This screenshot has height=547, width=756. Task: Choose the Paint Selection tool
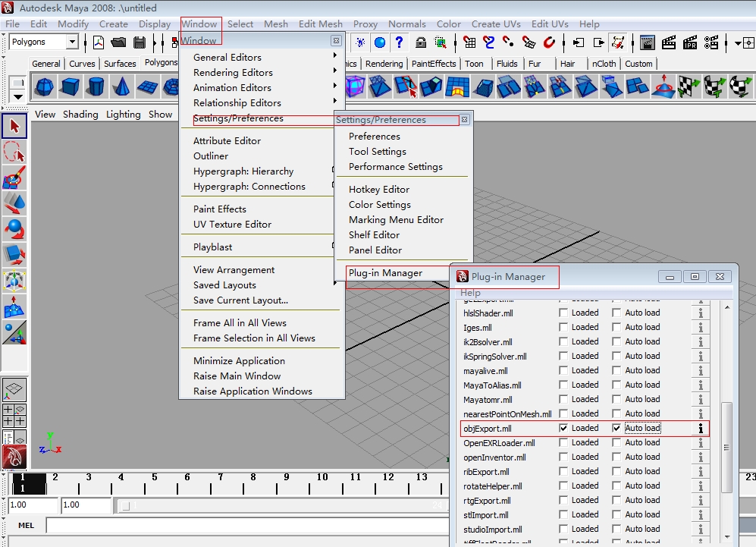[14, 178]
